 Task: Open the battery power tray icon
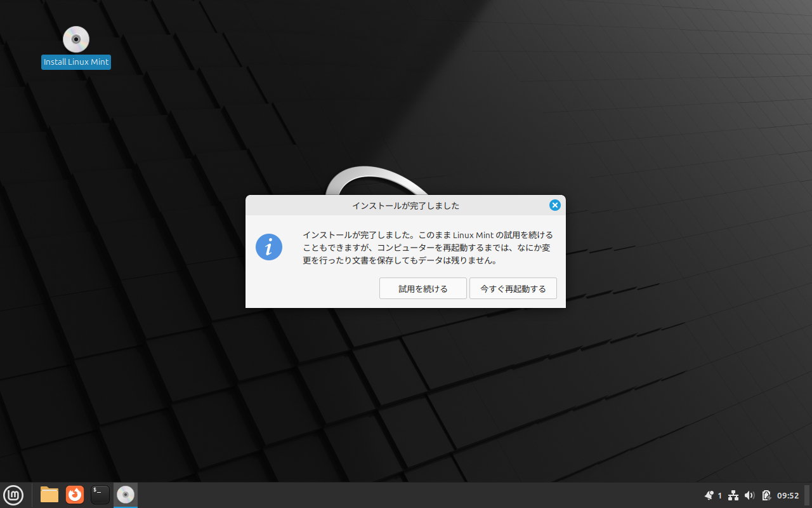(x=766, y=495)
